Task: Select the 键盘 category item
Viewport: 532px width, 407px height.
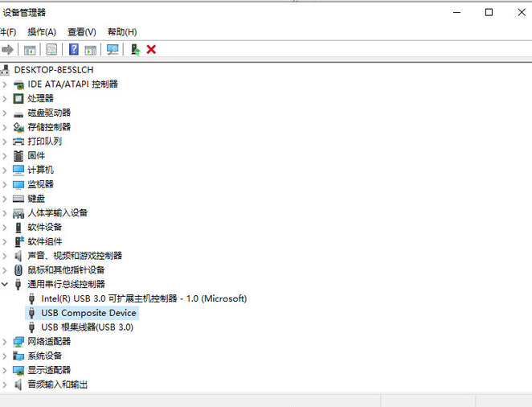Action: point(36,199)
